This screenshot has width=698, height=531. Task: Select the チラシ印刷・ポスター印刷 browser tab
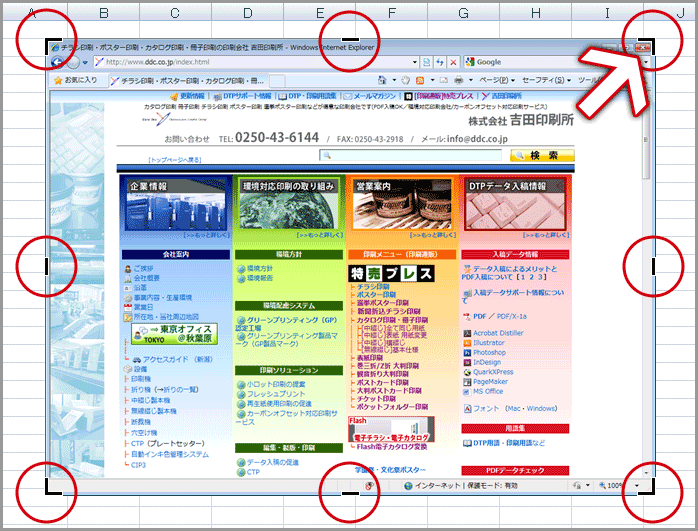[x=188, y=81]
